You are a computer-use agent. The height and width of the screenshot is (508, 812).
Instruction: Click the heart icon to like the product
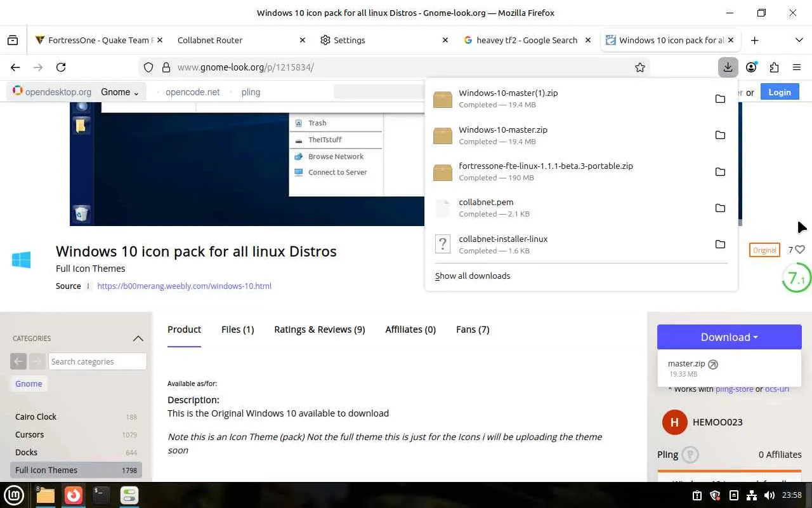[800, 250]
